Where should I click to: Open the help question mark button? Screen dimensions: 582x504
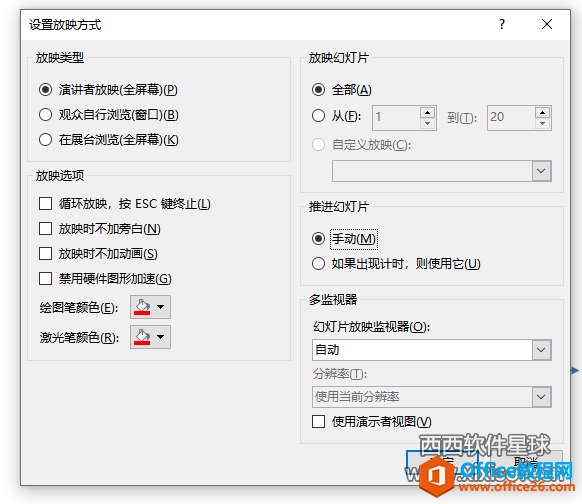tap(502, 24)
